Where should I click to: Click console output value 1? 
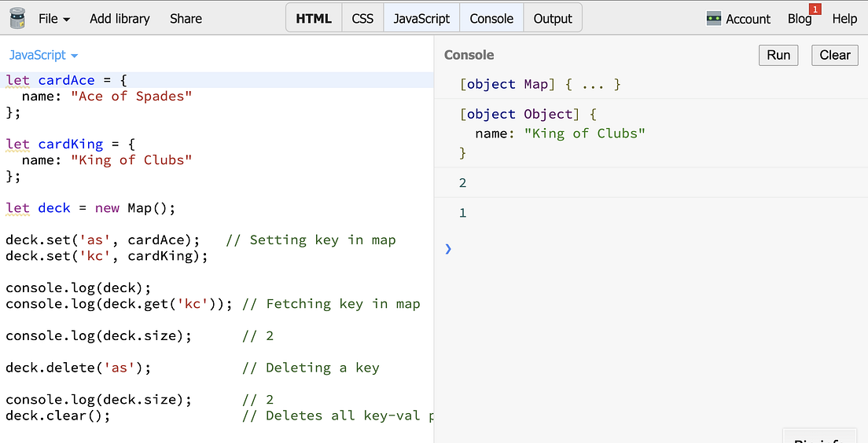point(463,213)
